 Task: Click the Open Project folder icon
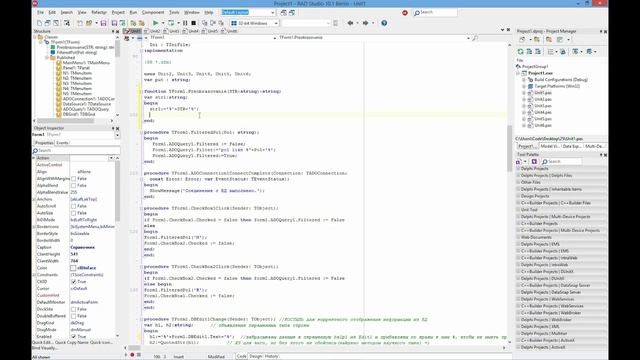click(x=89, y=23)
